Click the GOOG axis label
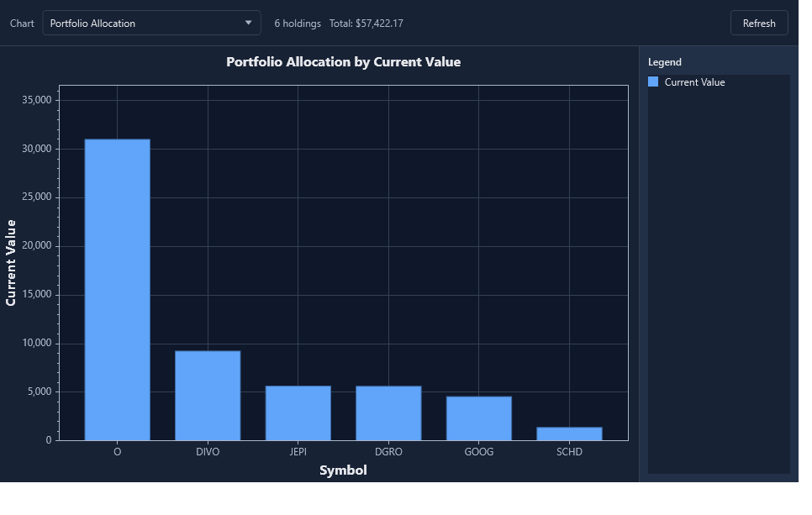This screenshot has width=812, height=515. [x=479, y=452]
